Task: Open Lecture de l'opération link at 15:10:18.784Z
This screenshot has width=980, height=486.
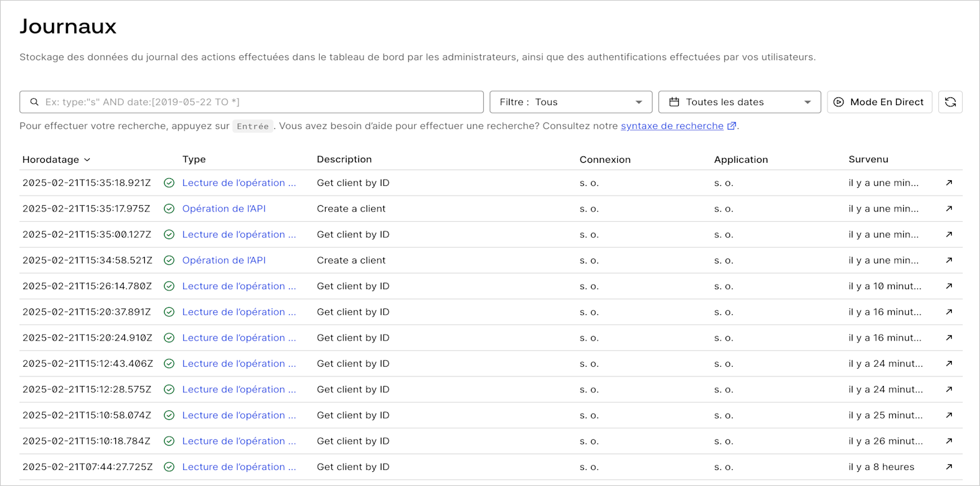Action: click(x=239, y=441)
